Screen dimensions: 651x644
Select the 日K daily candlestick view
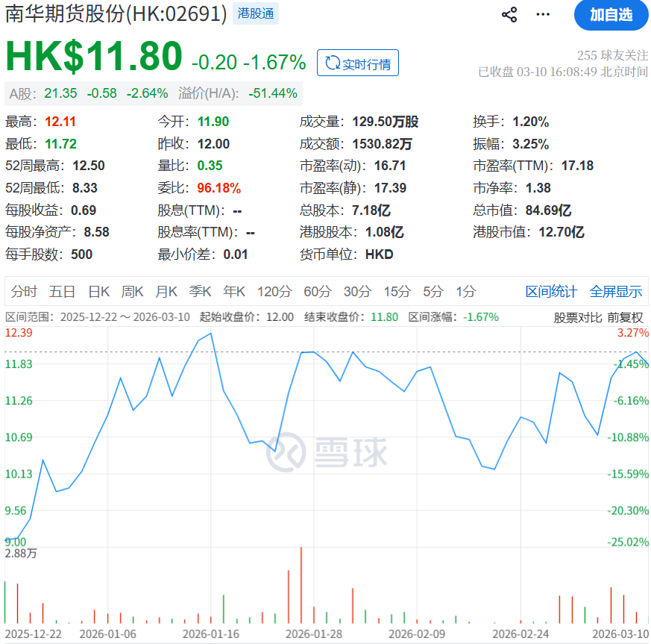(x=98, y=292)
